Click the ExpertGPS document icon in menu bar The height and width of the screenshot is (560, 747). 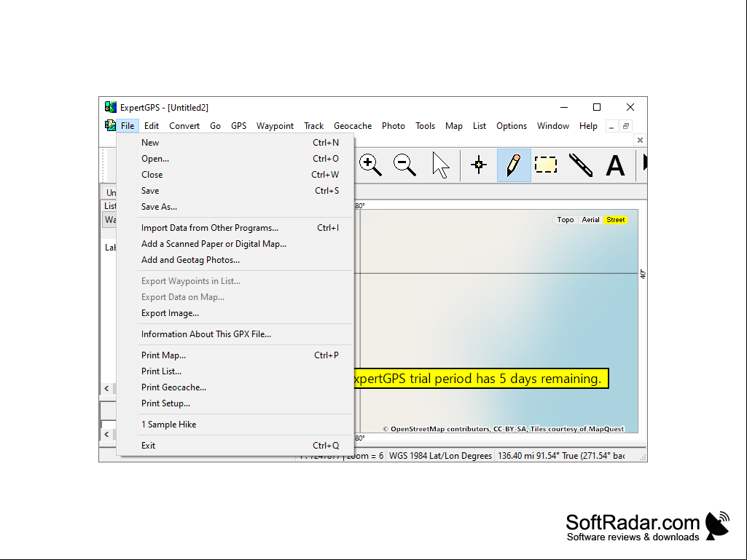click(x=110, y=126)
